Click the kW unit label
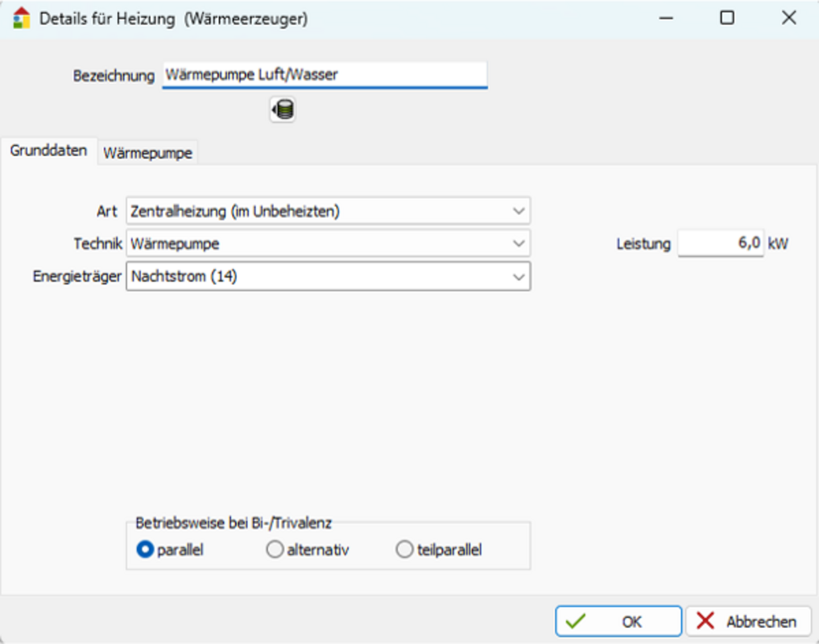 tap(778, 243)
